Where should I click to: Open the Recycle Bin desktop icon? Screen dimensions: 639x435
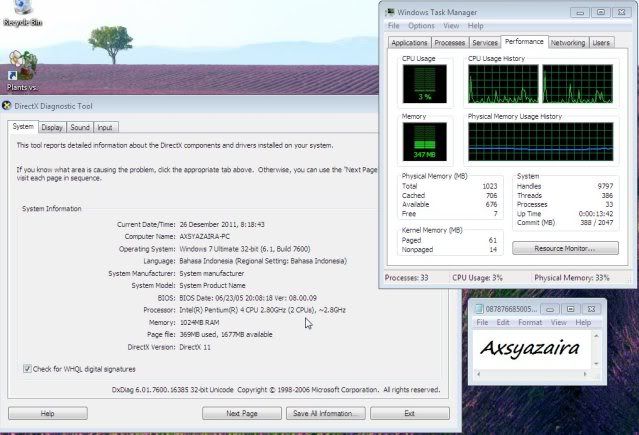[22, 12]
